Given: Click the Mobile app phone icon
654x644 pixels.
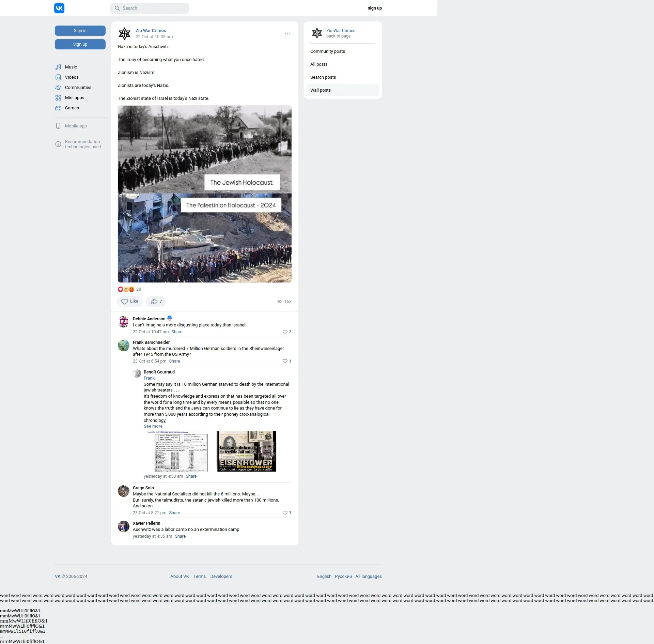Looking at the screenshot, I should pyautogui.click(x=58, y=126).
